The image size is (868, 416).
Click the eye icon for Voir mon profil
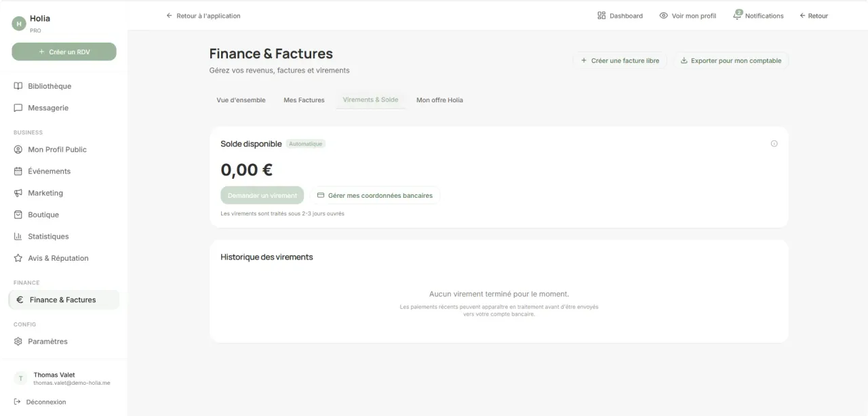663,16
